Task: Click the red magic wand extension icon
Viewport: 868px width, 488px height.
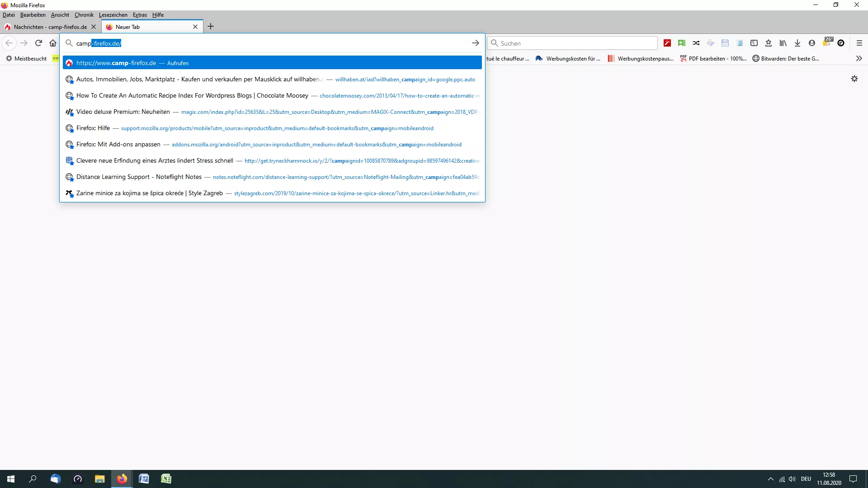Action: pos(667,43)
